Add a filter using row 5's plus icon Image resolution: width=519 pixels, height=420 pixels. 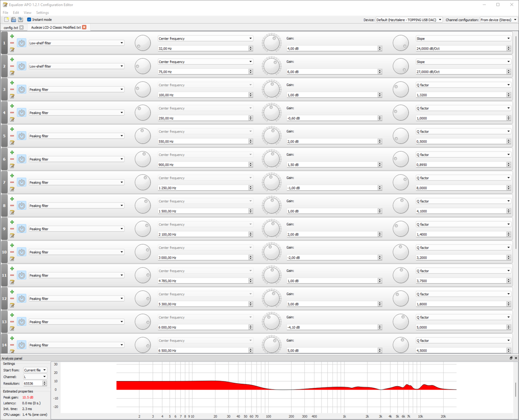coord(12,129)
